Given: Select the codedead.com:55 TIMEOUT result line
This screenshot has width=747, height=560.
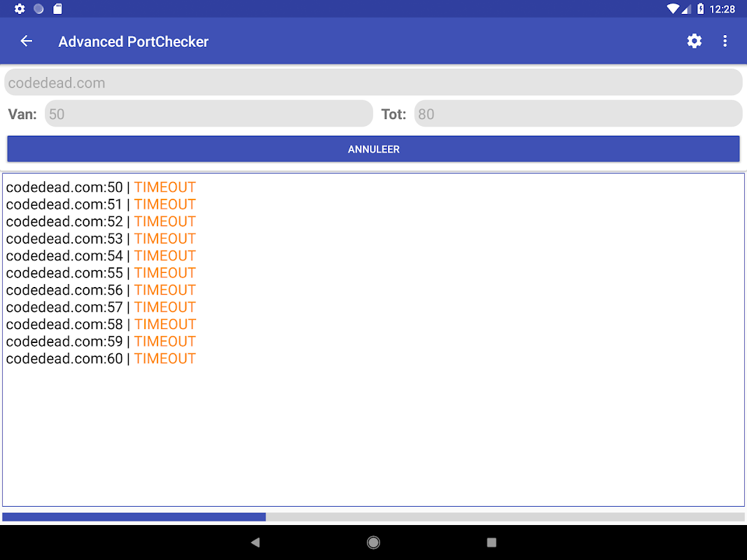Looking at the screenshot, I should click(x=101, y=273).
